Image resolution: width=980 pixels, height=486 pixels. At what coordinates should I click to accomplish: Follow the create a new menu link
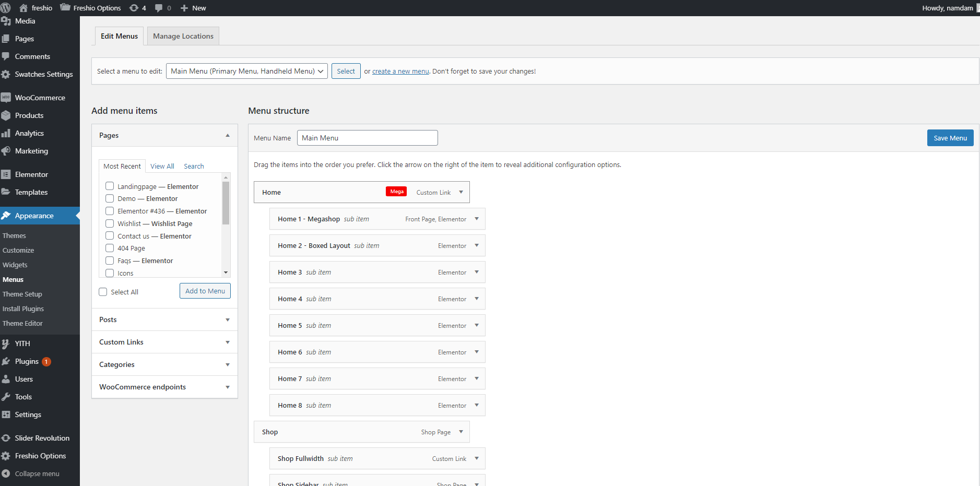pos(400,72)
